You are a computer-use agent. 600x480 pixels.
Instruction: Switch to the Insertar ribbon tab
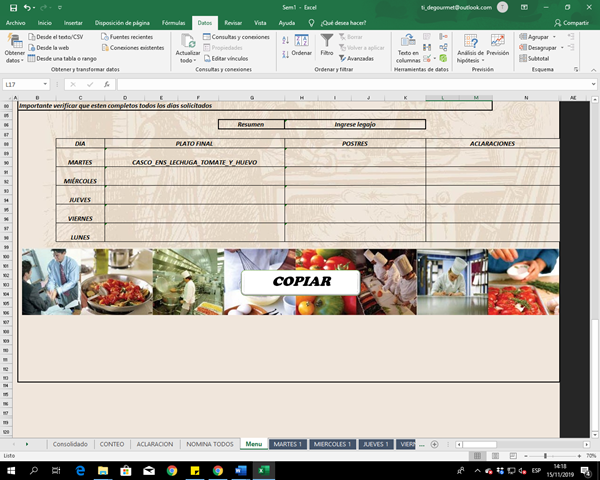coord(73,23)
